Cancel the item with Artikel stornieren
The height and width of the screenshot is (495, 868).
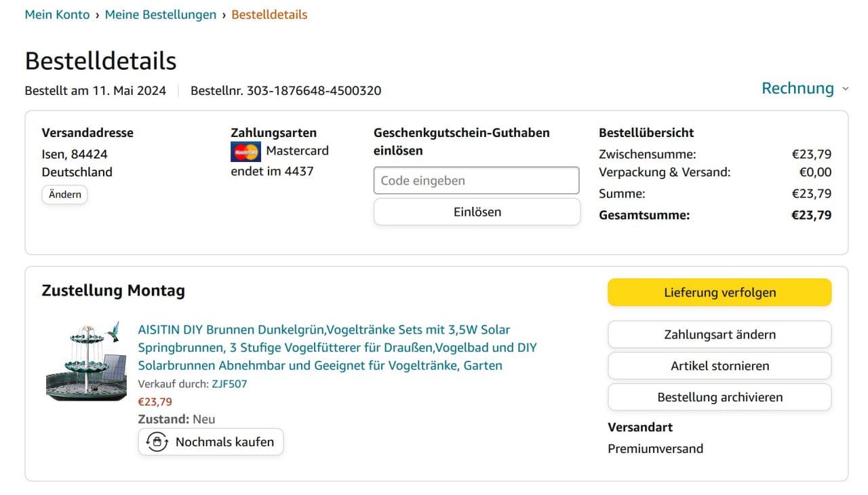(x=719, y=365)
